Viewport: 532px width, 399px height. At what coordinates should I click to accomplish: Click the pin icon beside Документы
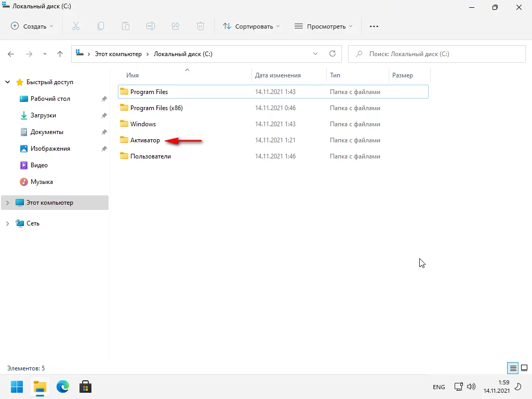104,132
